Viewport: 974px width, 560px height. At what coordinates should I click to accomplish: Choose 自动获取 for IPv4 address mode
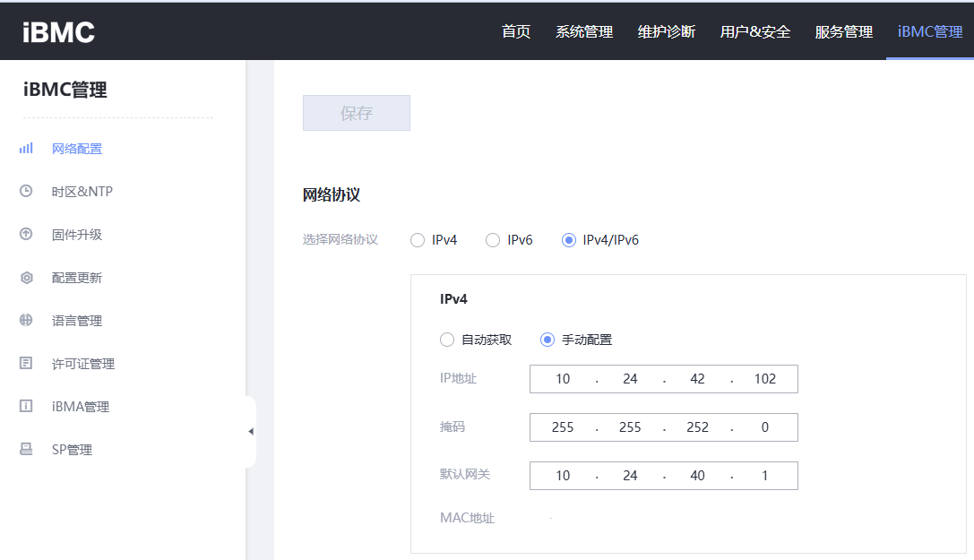(447, 340)
